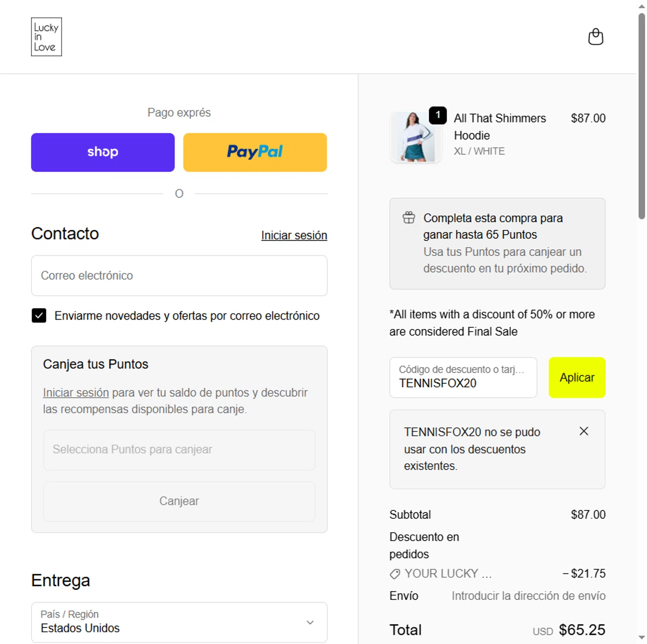Viewport: 647px width, 644px height.
Task: Click the Canjear button
Action: 179,501
